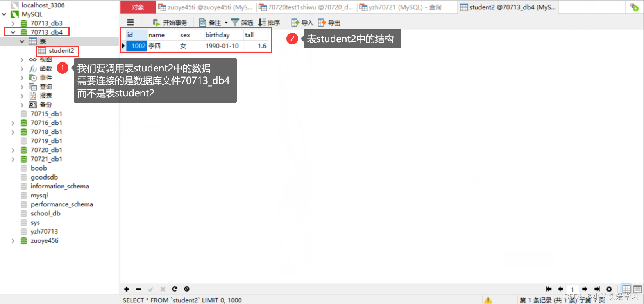Switch to grid view
The width and height of the screenshot is (644, 304).
tap(626, 289)
